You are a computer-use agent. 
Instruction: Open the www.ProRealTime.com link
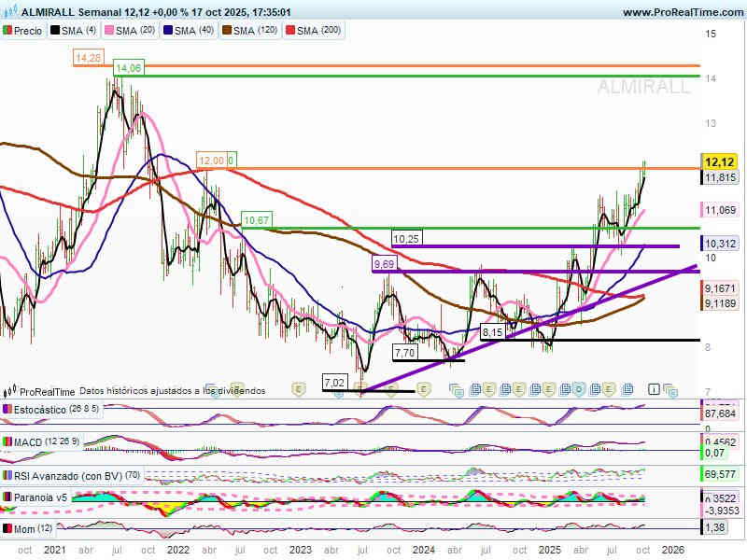tap(683, 13)
